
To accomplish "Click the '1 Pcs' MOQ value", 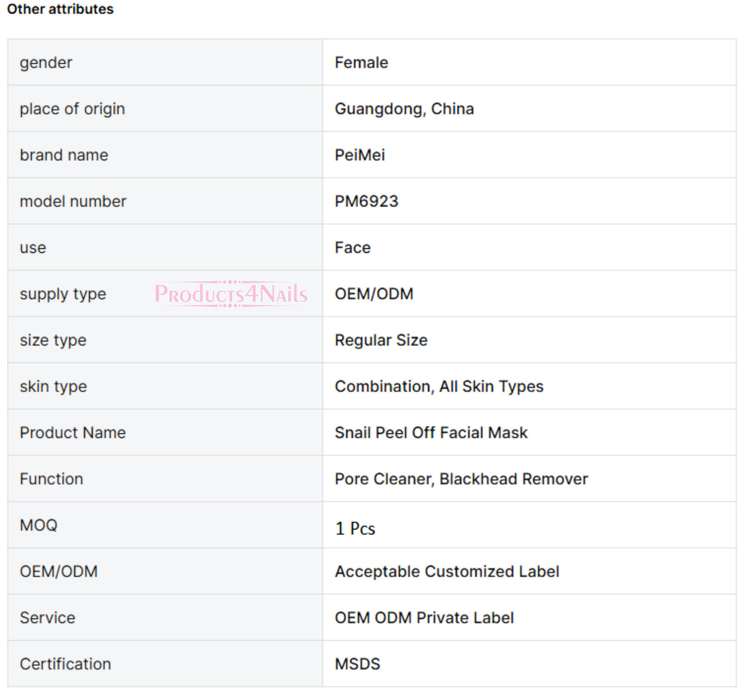I will point(355,528).
